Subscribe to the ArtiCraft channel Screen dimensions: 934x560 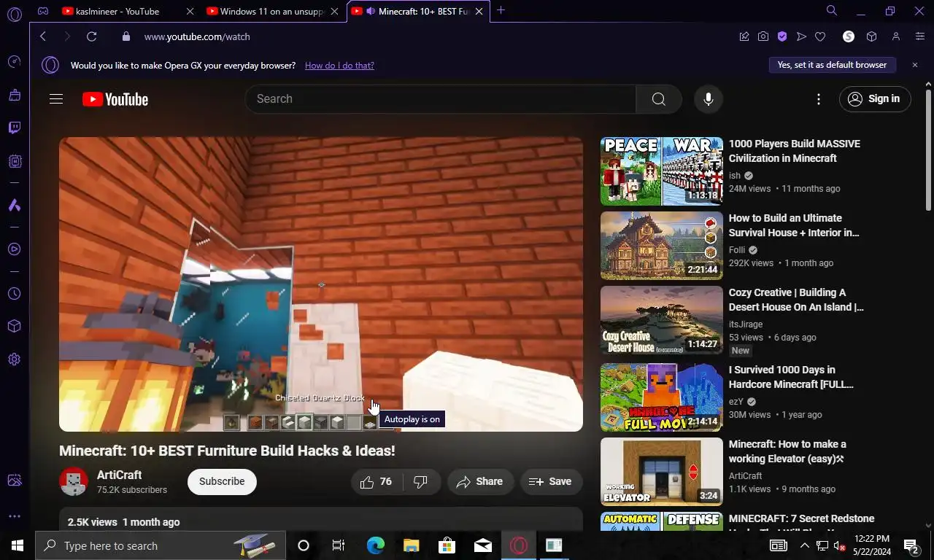coord(222,481)
